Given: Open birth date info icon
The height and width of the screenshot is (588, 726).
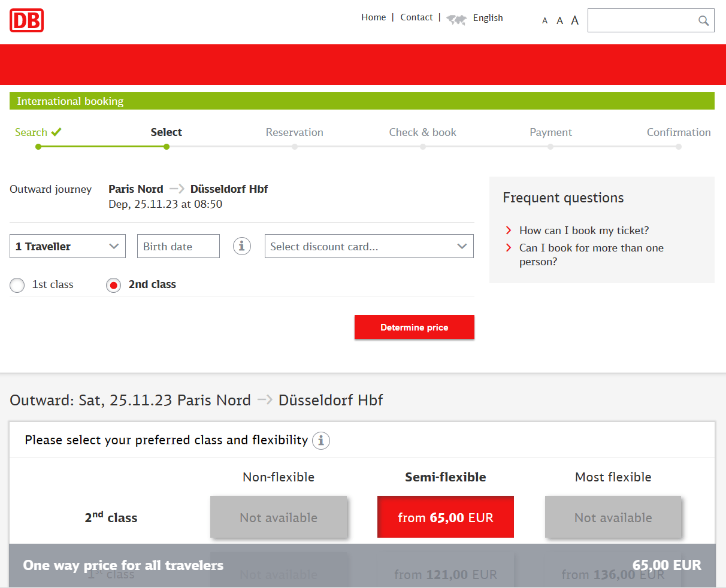Looking at the screenshot, I should point(242,246).
